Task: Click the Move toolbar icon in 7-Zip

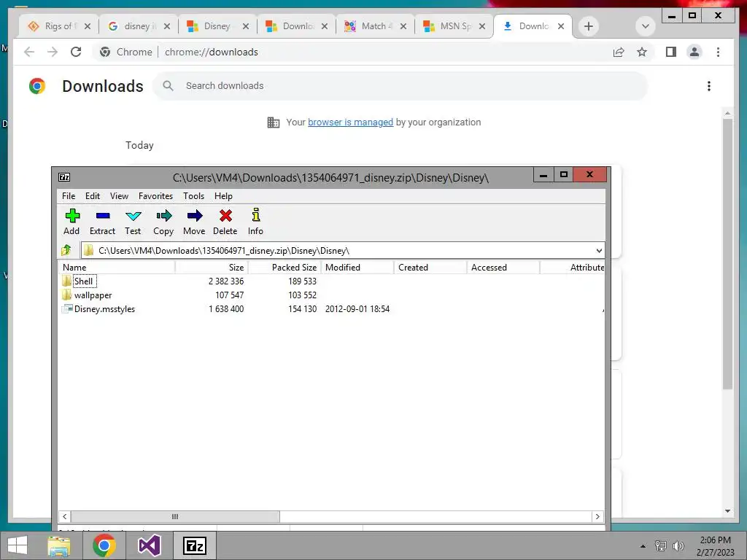Action: pos(194,222)
